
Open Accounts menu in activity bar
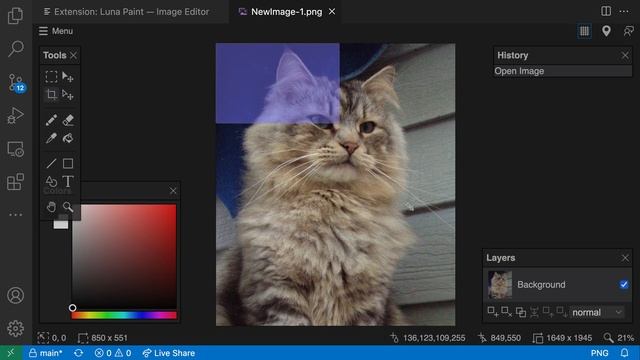(16, 296)
